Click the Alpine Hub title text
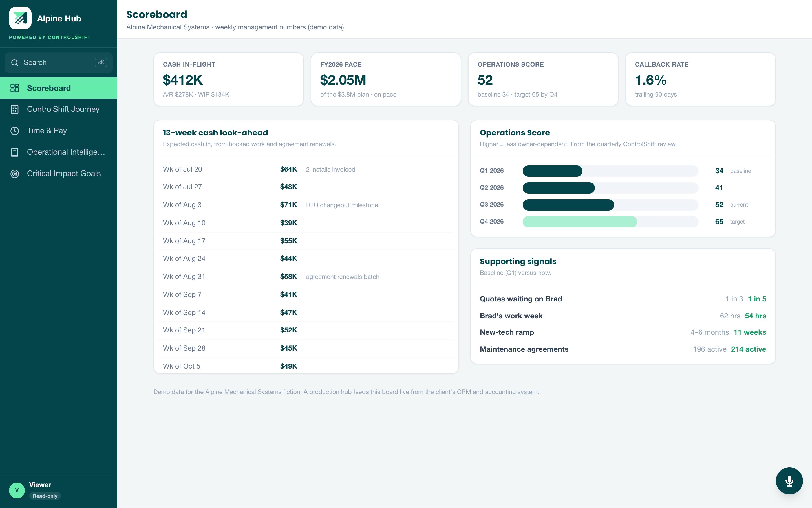This screenshot has width=812, height=508. (x=59, y=18)
